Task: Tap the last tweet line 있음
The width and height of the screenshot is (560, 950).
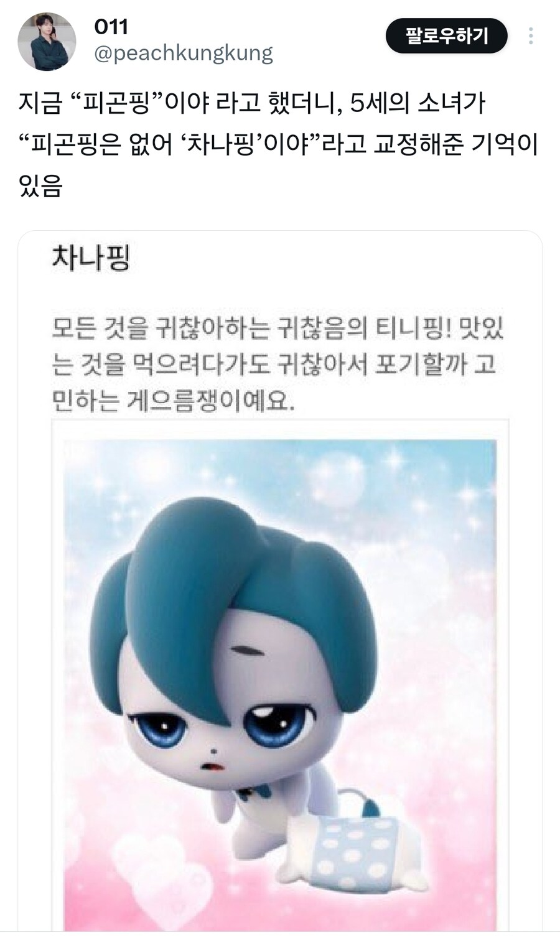Action: [40, 185]
